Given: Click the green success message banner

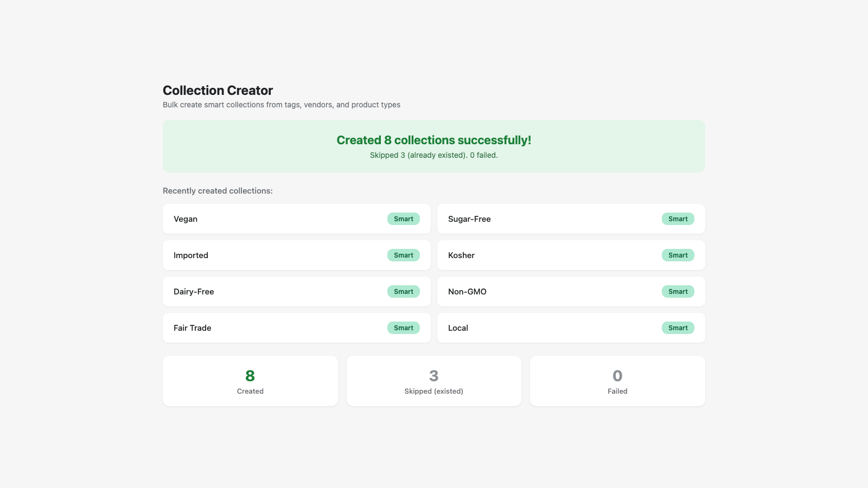Looking at the screenshot, I should point(434,146).
